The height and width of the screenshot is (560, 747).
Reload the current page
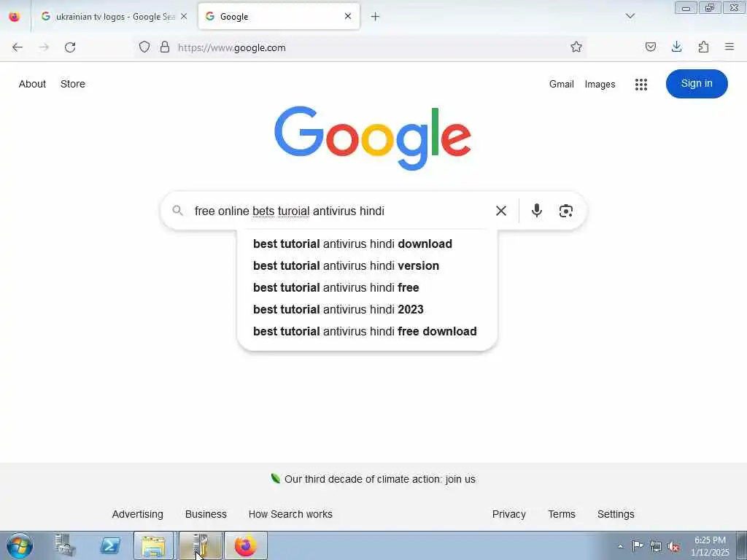click(70, 47)
